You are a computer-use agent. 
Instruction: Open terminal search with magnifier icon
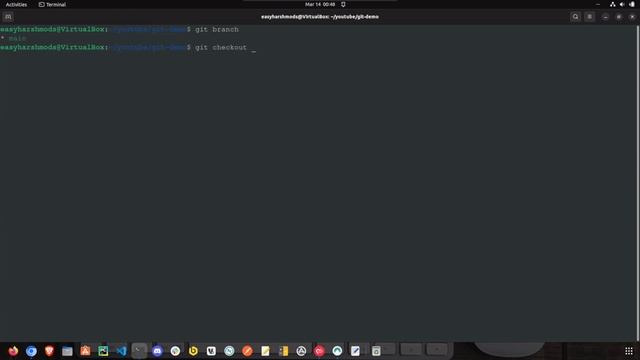click(576, 17)
